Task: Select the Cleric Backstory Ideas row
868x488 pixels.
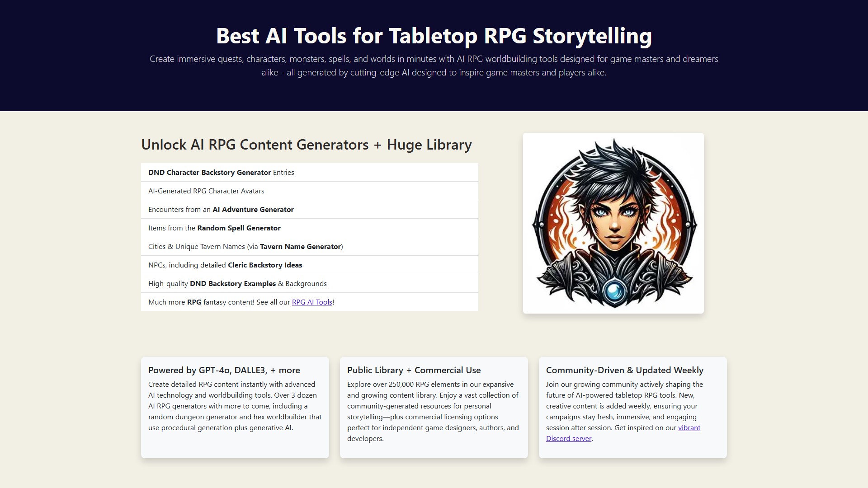Action: [x=310, y=265]
